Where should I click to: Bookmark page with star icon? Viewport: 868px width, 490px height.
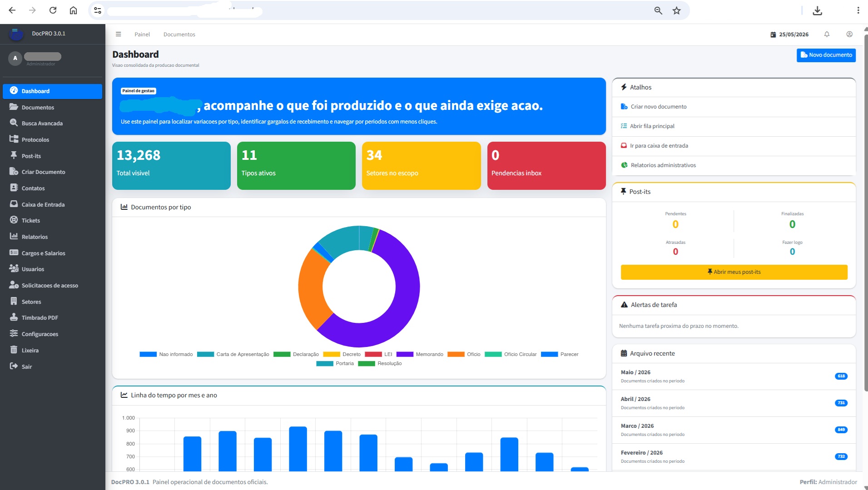tap(676, 10)
